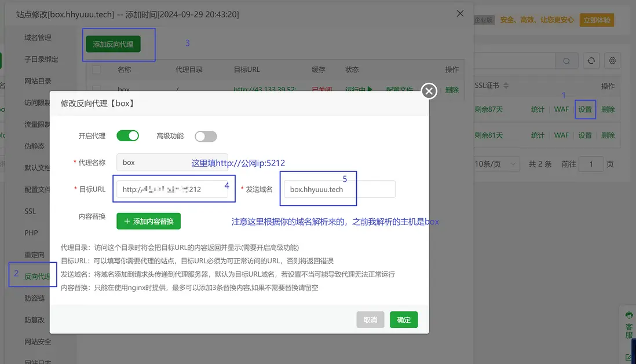The width and height of the screenshot is (636, 364).
Task: Click 代理目录 column header
Action: (189, 69)
